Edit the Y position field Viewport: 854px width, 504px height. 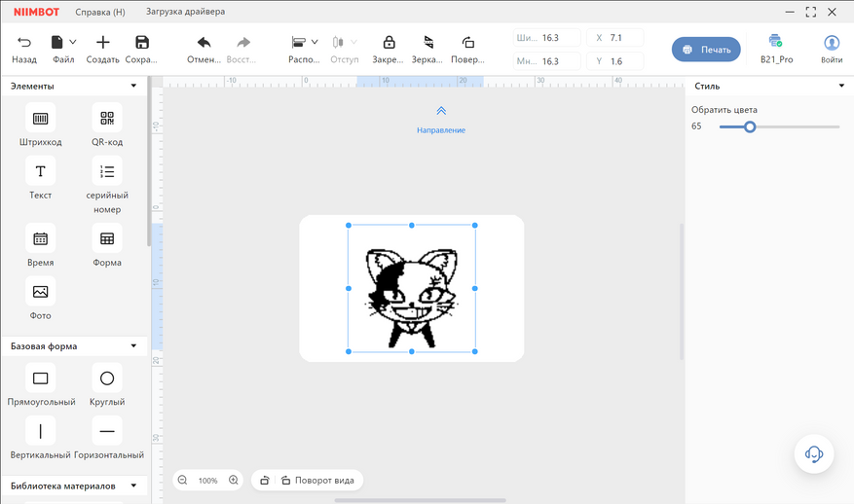tap(614, 61)
